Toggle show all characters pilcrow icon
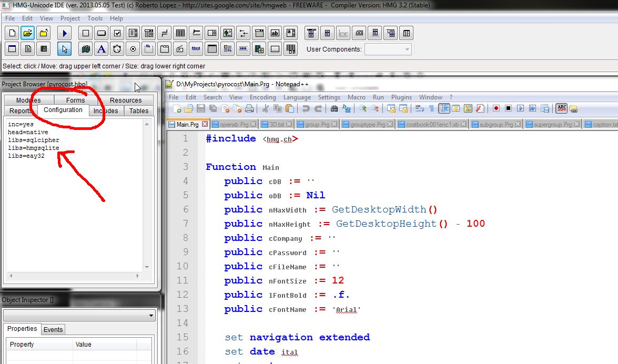Image resolution: width=618 pixels, height=364 pixels. pos(431,109)
